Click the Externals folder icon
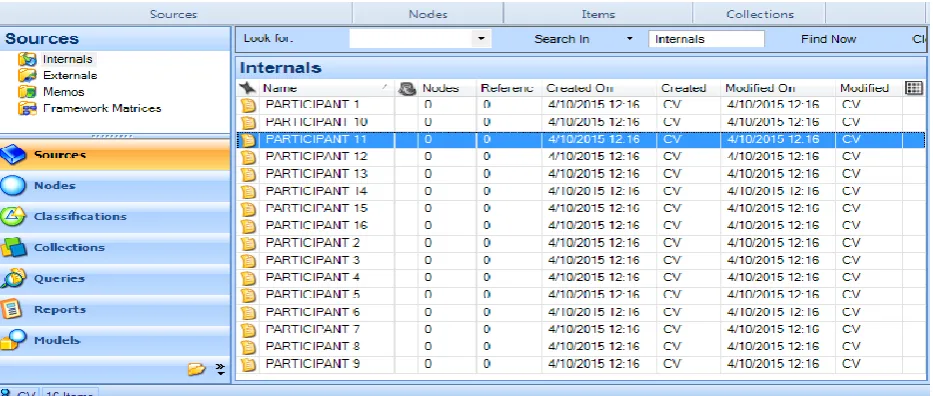Viewport: 933px width, 396px height. (27, 76)
